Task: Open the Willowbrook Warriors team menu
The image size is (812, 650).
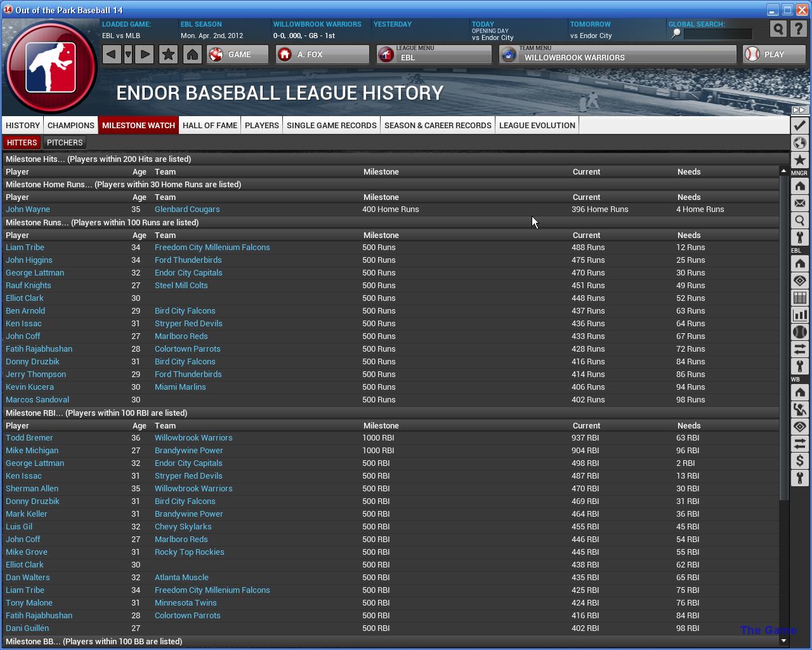Action: 617,55
